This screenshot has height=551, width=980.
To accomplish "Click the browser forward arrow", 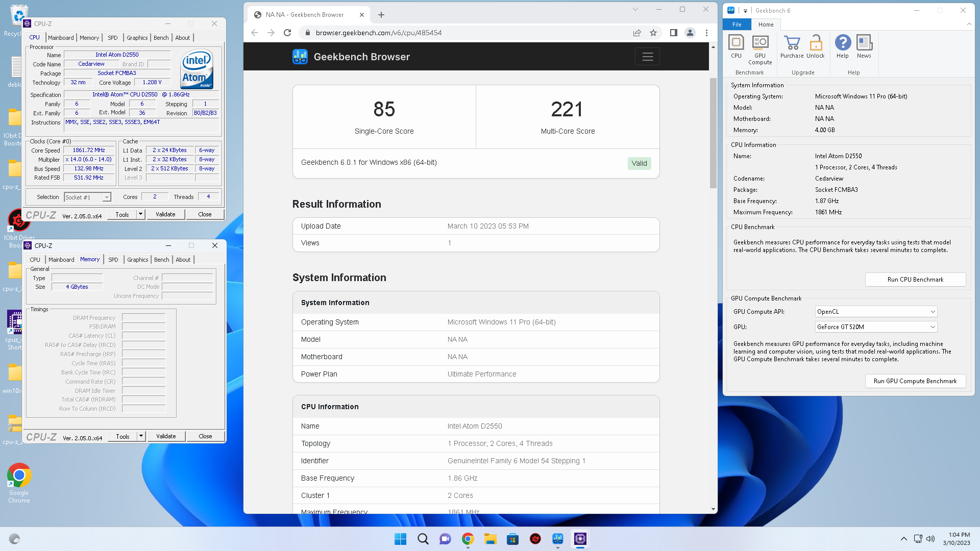I will click(x=271, y=33).
